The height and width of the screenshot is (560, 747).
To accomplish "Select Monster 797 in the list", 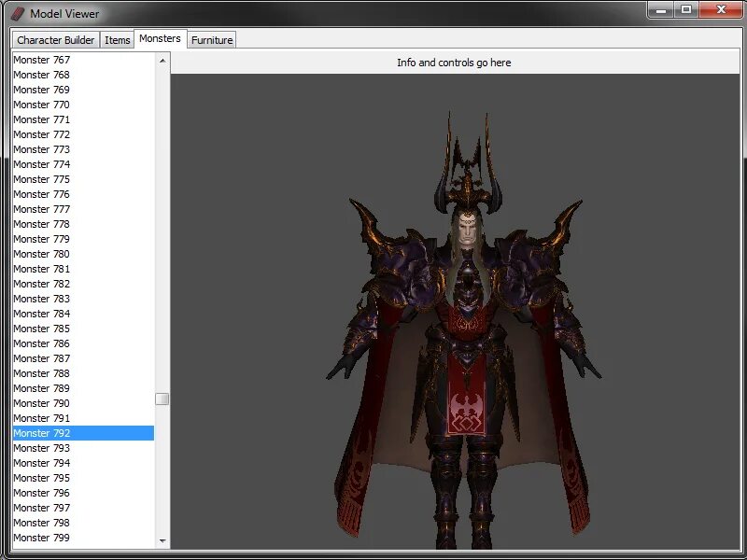I will pyautogui.click(x=83, y=507).
